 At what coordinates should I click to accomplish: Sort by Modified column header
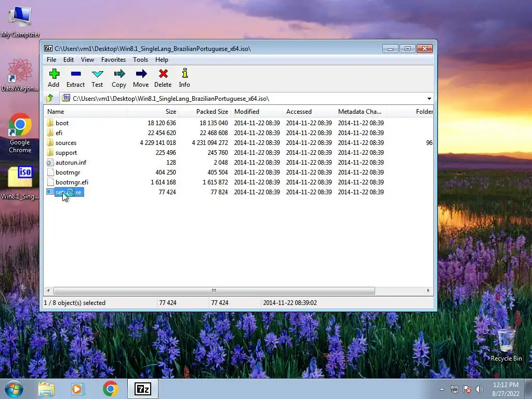(257, 112)
